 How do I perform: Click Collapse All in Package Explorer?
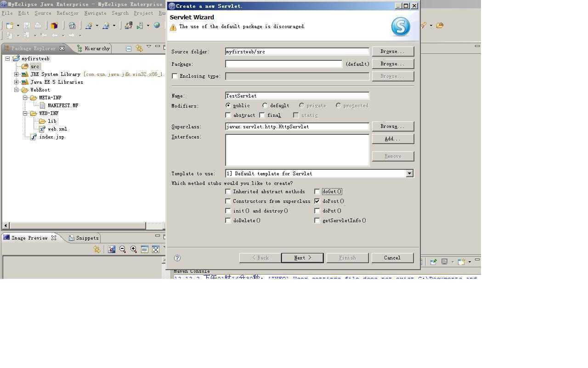click(129, 48)
